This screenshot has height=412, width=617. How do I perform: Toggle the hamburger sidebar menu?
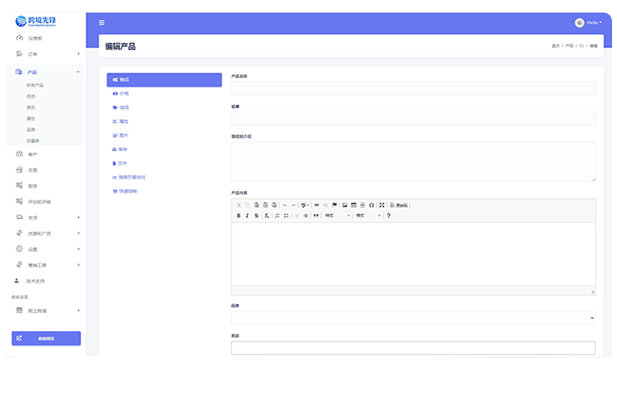[101, 22]
